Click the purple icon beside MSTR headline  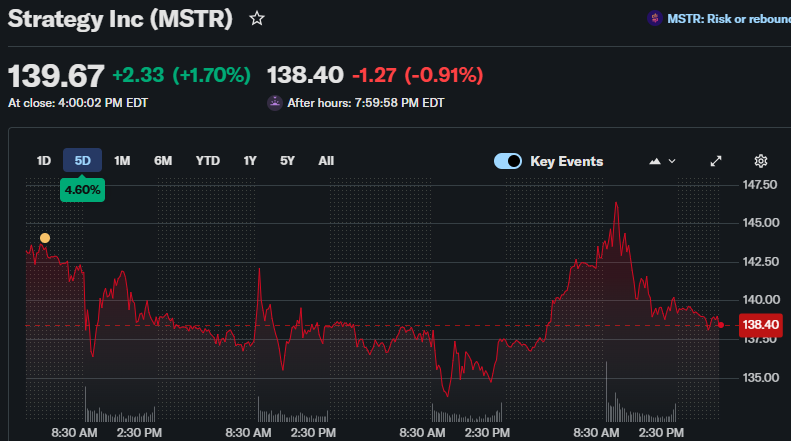pos(654,18)
